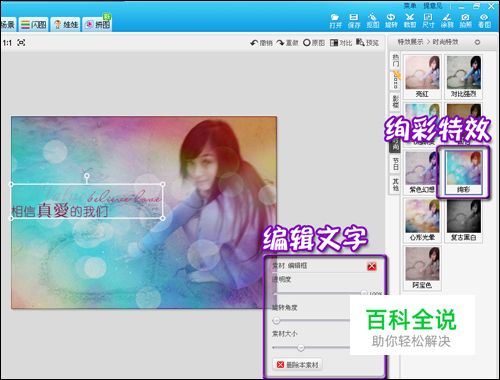The height and width of the screenshot is (380, 500).
Task: Switch to the 娃娃 tab
Action: pyautogui.click(x=66, y=24)
